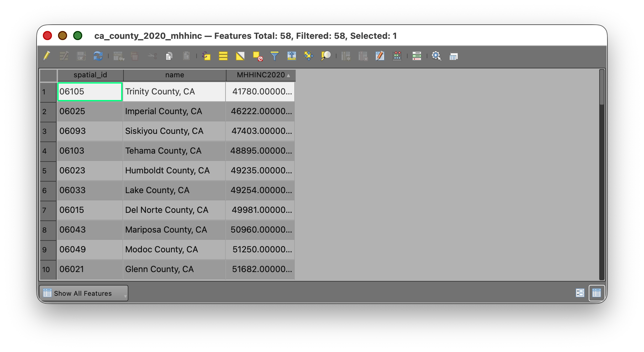Select the Imperial County, CA name cell
Viewport: 644px width, 352px height.
pos(174,112)
